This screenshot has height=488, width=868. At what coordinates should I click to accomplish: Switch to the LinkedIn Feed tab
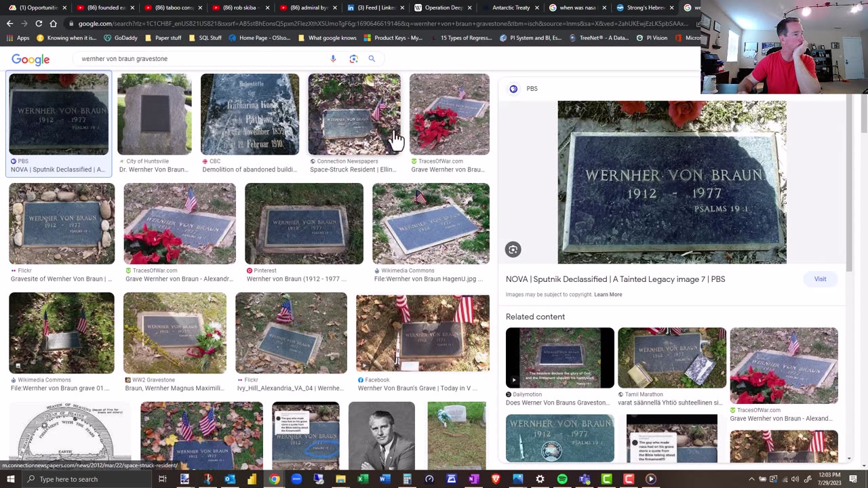coord(376,7)
